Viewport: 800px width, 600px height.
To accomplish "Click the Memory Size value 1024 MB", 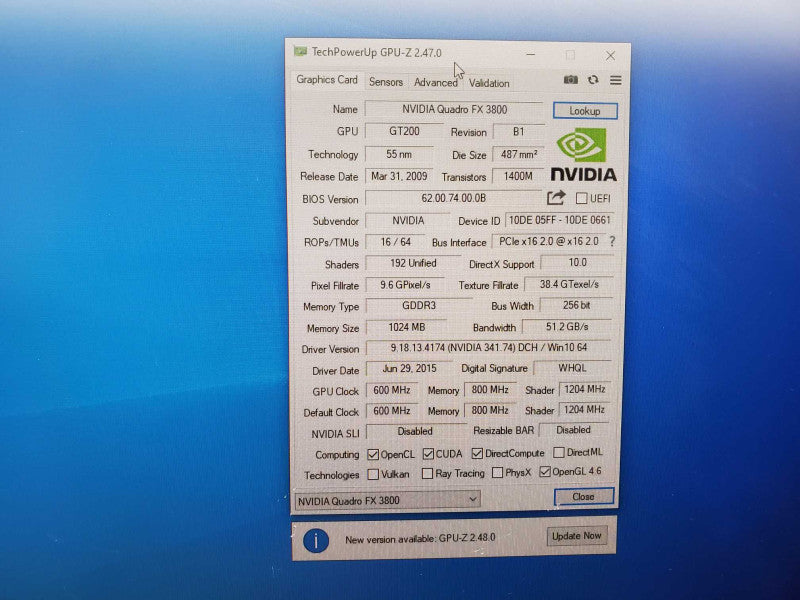I will pos(407,327).
